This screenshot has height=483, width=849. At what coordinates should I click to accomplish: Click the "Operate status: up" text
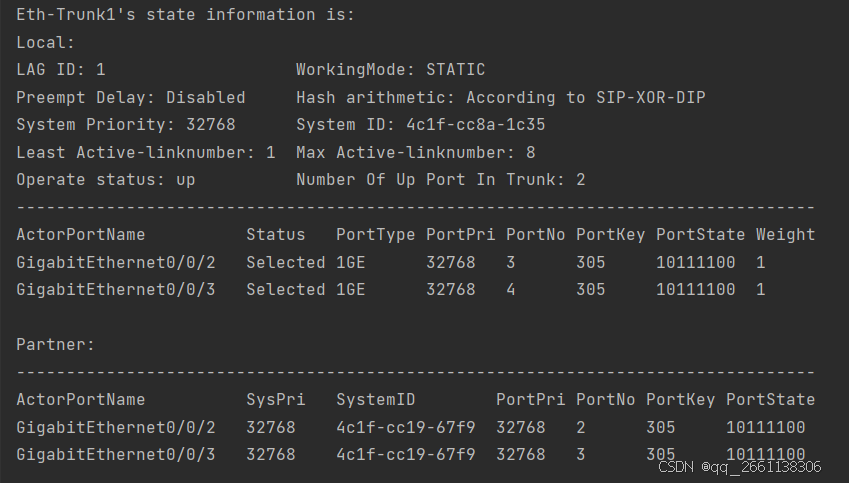[x=105, y=180]
